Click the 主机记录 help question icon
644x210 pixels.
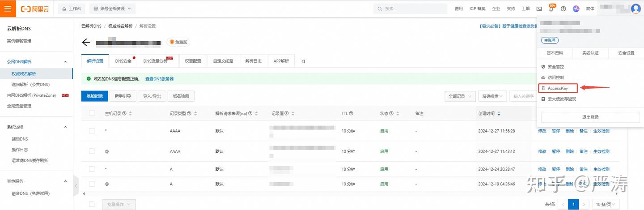[x=124, y=114]
